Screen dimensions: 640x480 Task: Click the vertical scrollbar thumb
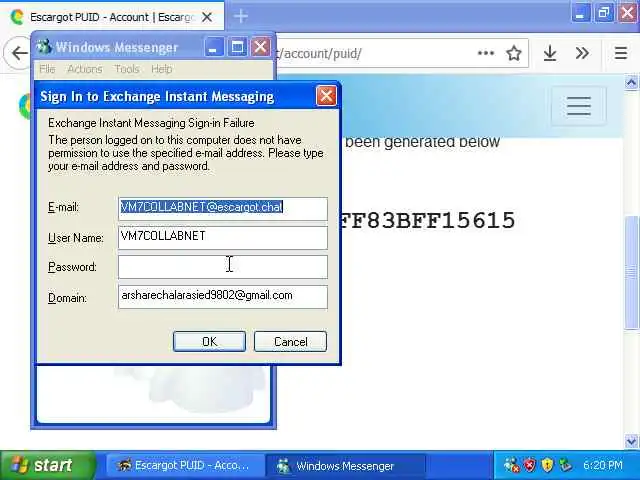click(631, 273)
